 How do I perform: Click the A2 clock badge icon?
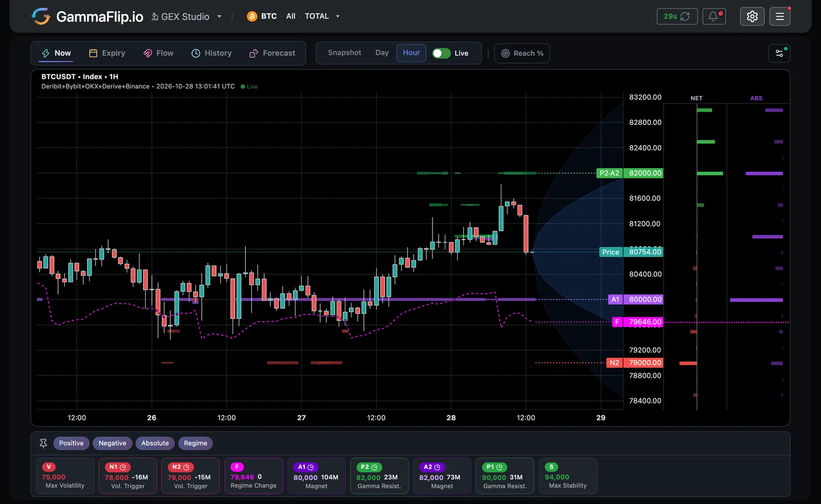click(437, 467)
